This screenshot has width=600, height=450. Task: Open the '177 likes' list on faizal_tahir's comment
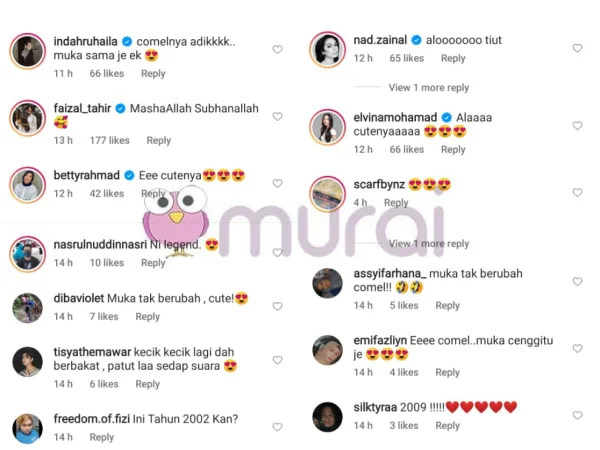(109, 140)
